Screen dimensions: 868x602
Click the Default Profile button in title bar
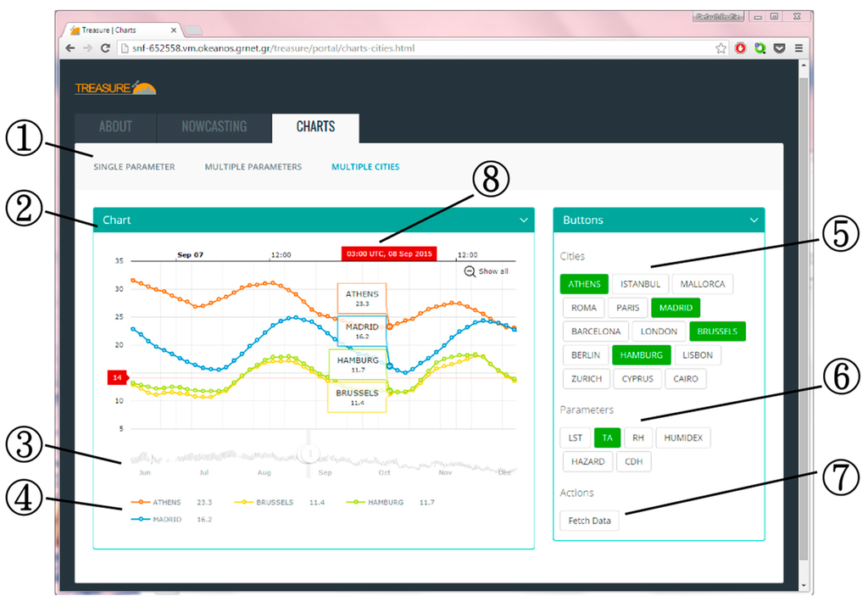tap(718, 17)
